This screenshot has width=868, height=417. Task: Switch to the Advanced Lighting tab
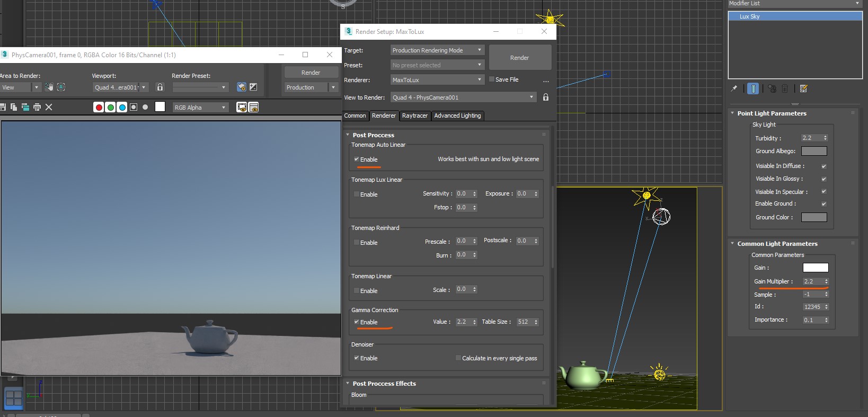coord(457,116)
